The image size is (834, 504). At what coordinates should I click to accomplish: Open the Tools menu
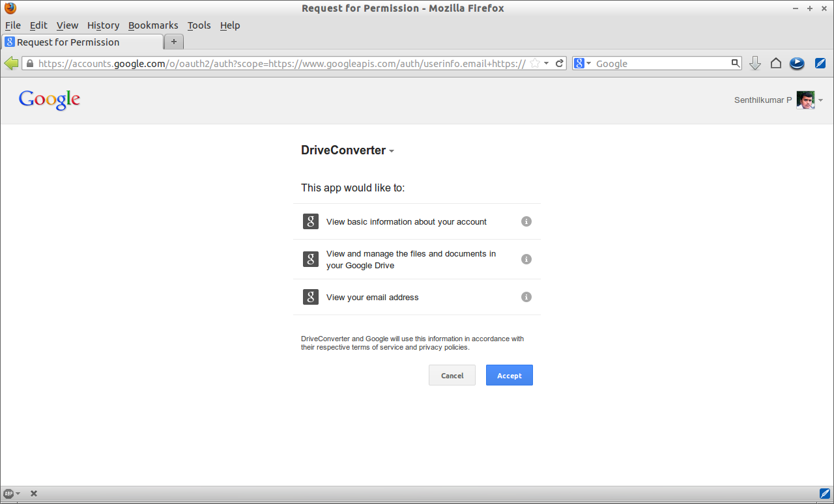pyautogui.click(x=199, y=25)
